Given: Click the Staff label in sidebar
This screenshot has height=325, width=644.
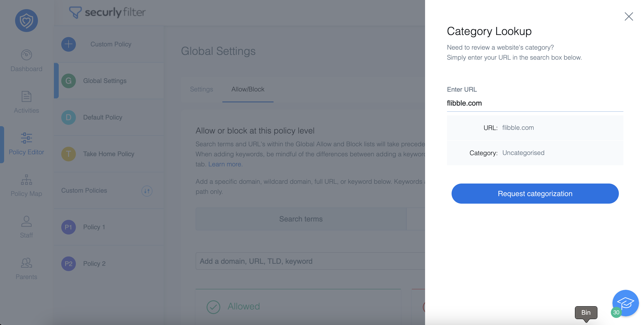Looking at the screenshot, I should (26, 235).
